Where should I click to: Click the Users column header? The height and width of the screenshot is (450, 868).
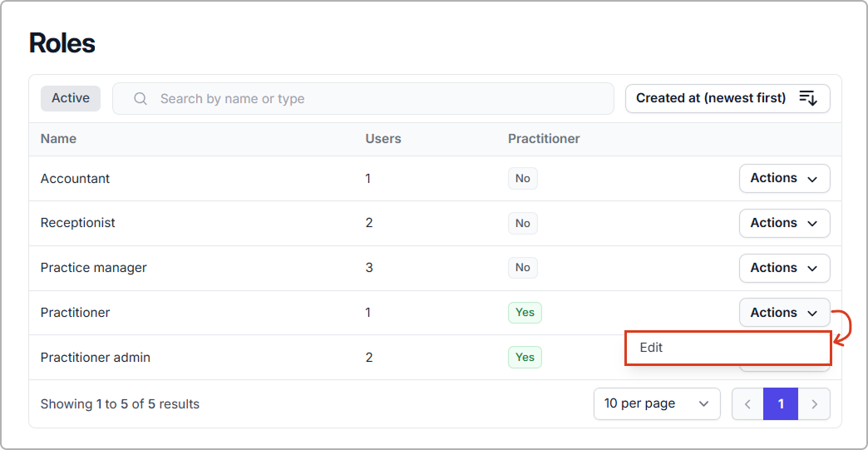tap(383, 139)
